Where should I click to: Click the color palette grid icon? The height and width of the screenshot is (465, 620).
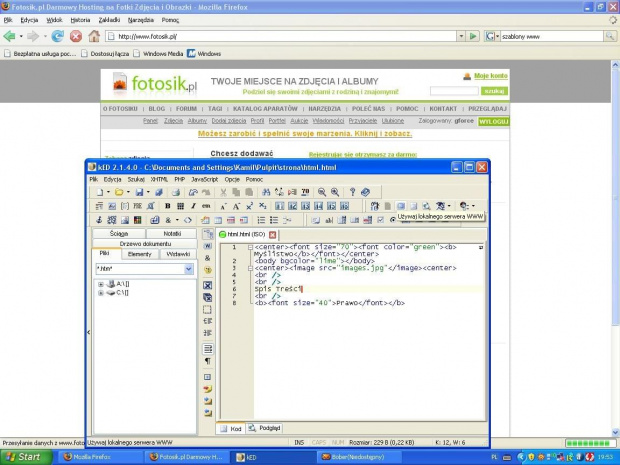pyautogui.click(x=138, y=220)
